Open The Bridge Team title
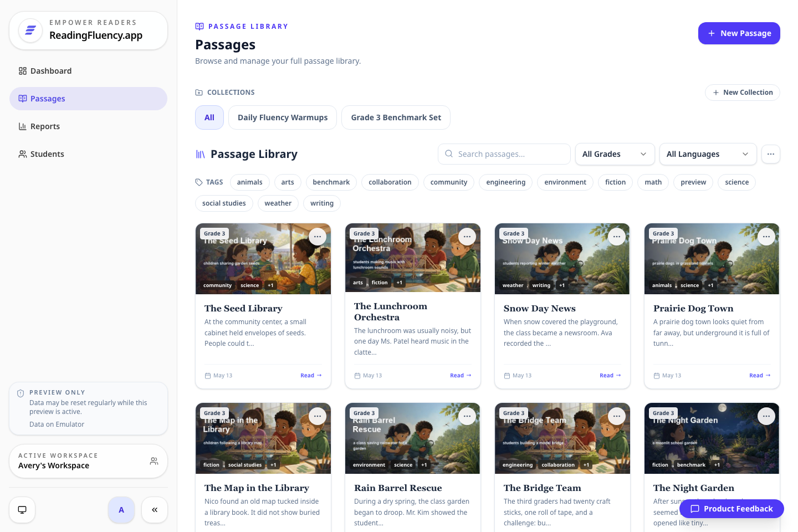The image size is (798, 532). 543,488
